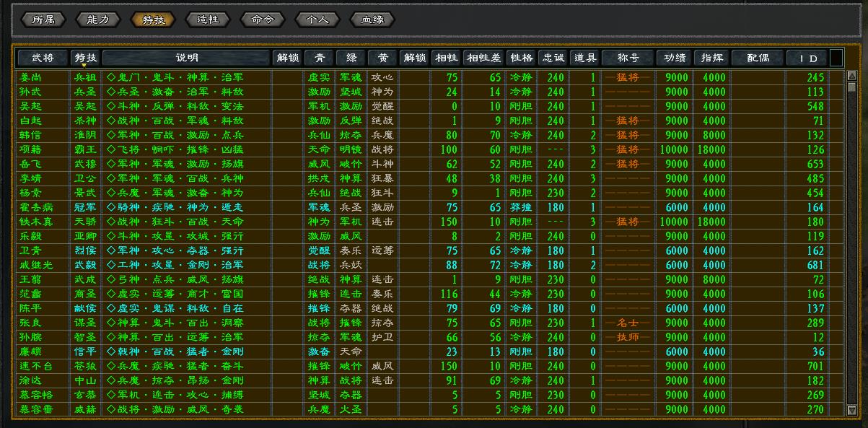Viewport: 868px width, 428px height.
Task: Sort by the 武将 column header
Action: click(43, 58)
